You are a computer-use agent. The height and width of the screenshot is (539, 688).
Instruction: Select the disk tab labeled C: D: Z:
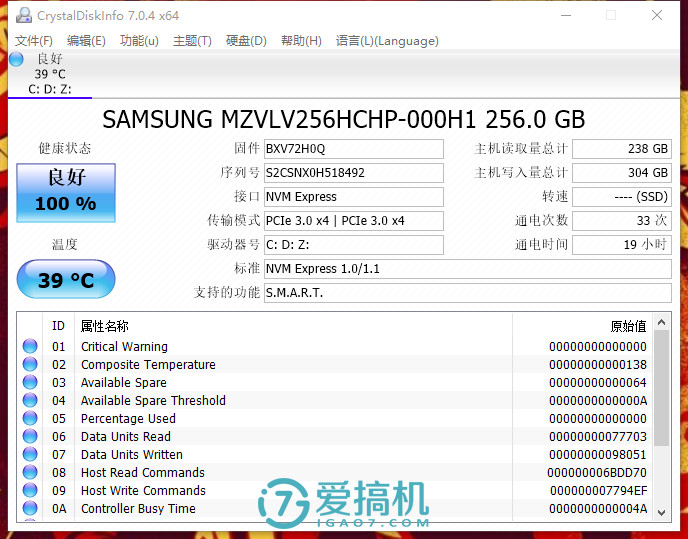click(x=50, y=74)
